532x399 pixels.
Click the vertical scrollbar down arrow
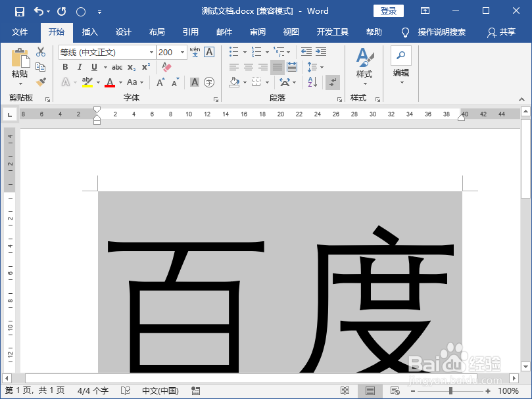pyautogui.click(x=525, y=367)
